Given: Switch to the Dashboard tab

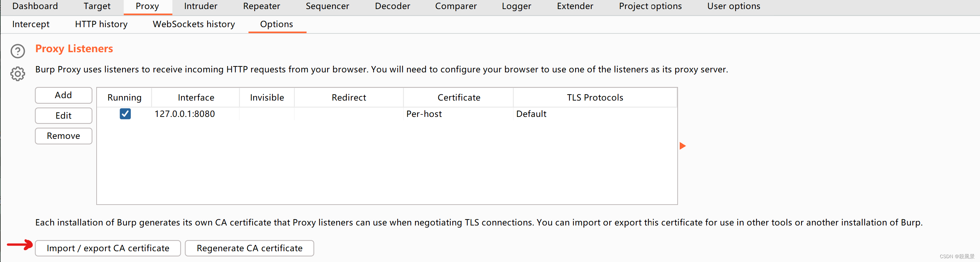Looking at the screenshot, I should pyautogui.click(x=35, y=7).
